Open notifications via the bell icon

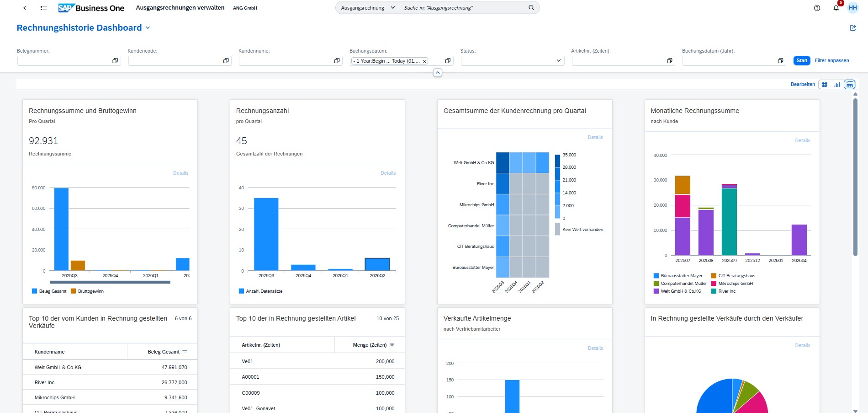tap(836, 8)
